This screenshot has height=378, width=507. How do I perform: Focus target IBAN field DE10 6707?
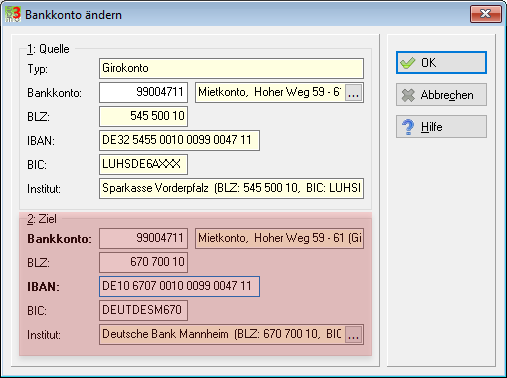pos(179,286)
